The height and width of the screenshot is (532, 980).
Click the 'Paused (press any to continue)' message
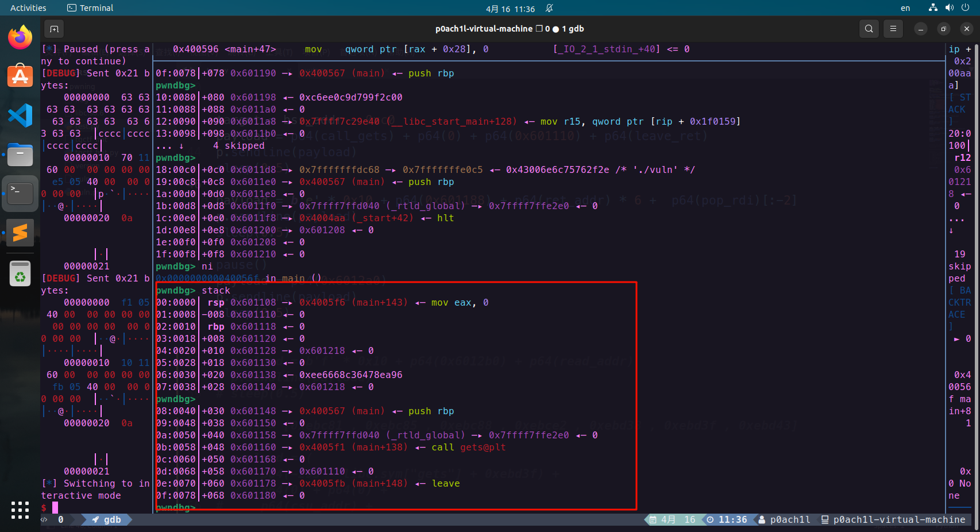click(x=95, y=55)
